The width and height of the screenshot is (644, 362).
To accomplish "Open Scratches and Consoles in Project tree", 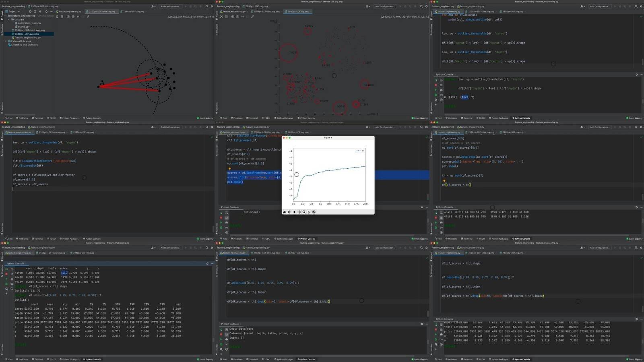I will coord(23,45).
